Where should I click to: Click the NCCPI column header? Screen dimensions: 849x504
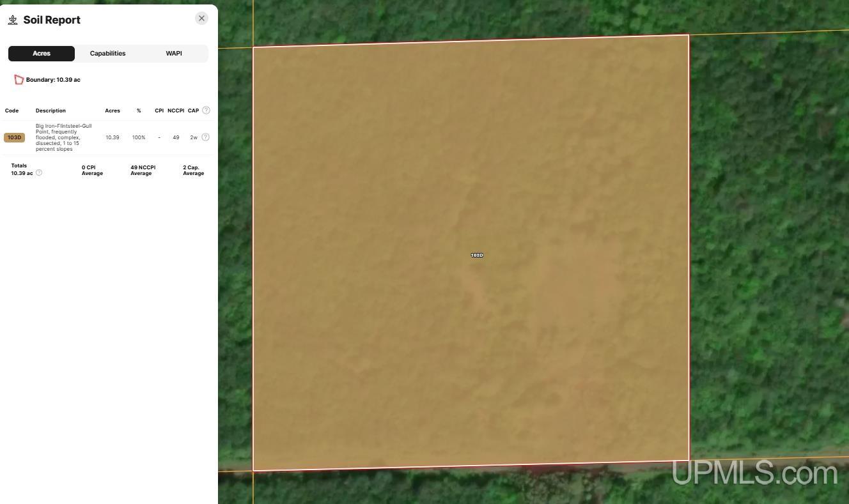click(x=176, y=111)
